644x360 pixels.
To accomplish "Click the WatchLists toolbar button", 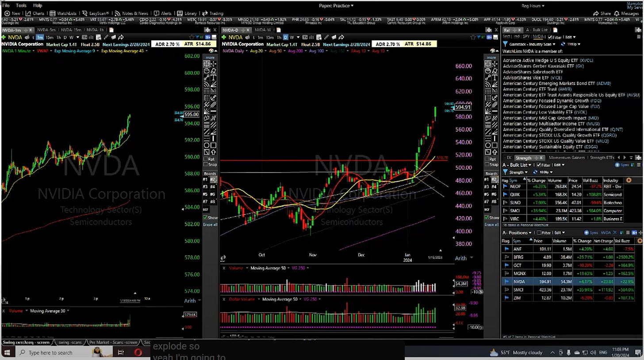I will click(x=63, y=13).
